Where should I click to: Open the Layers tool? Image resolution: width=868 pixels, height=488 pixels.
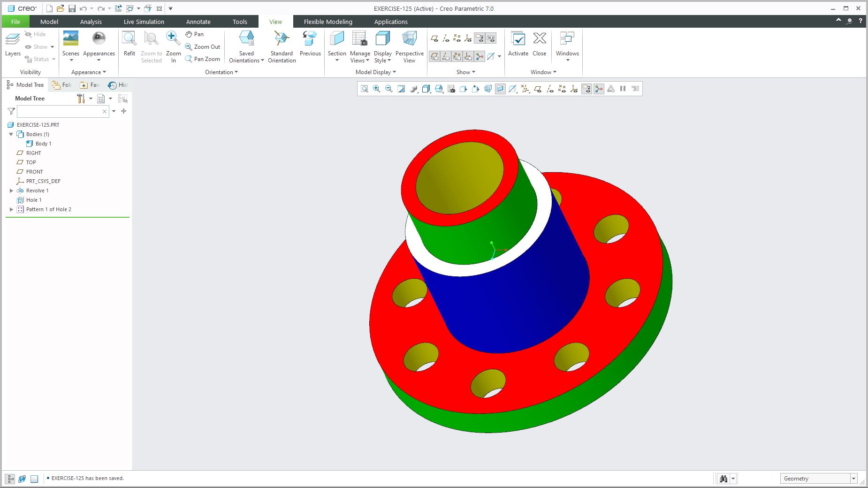point(13,45)
